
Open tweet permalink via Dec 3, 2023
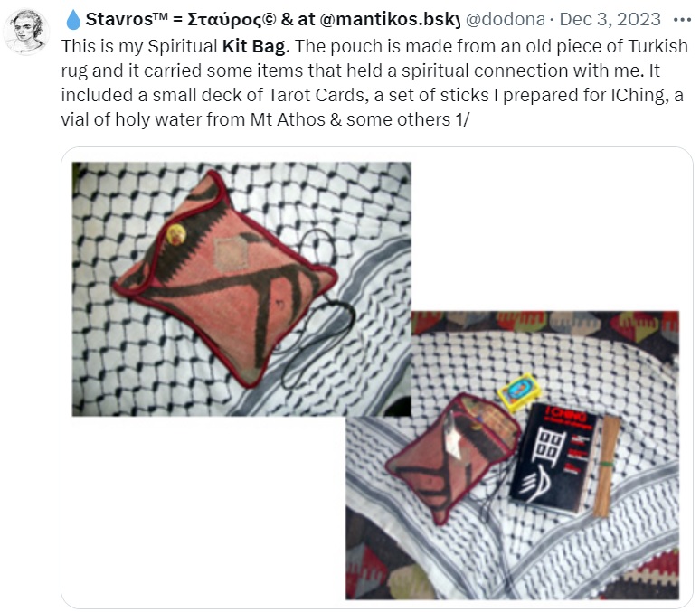(x=610, y=20)
